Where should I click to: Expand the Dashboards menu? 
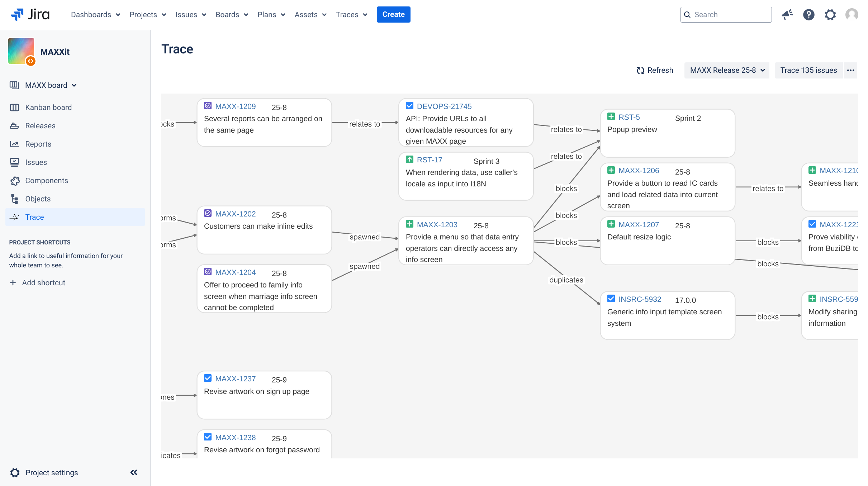(x=95, y=15)
